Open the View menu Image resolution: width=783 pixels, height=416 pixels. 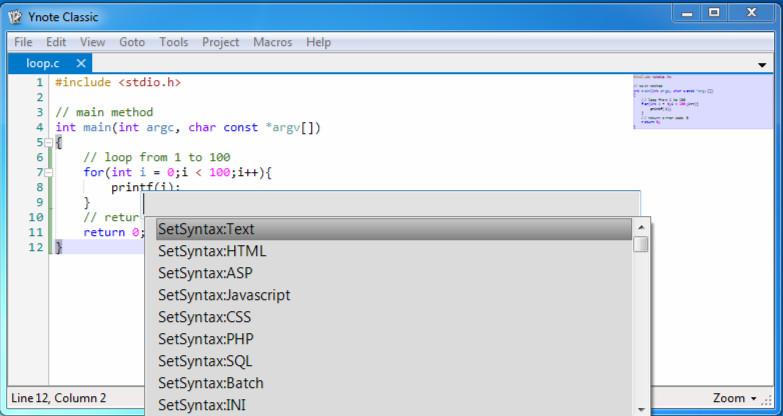92,42
